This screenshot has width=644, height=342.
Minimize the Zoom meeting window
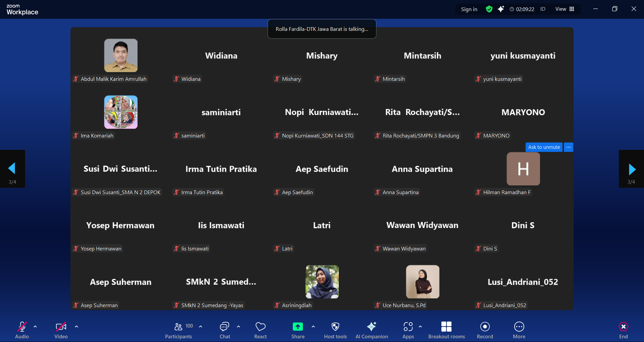(595, 9)
